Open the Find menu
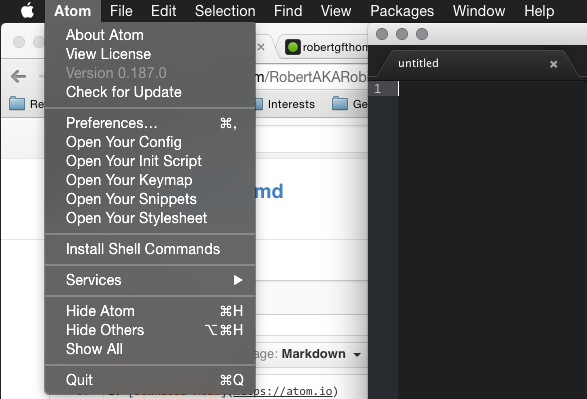This screenshot has width=587, height=399. tap(288, 11)
